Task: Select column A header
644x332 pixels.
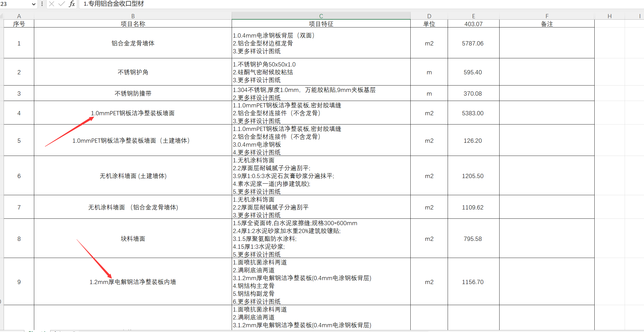Action: 19,16
